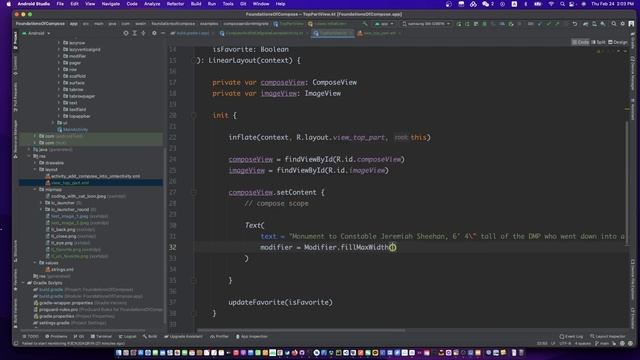640x360 pixels.
Task: Open the Layout Inspector
Action: coord(608,336)
